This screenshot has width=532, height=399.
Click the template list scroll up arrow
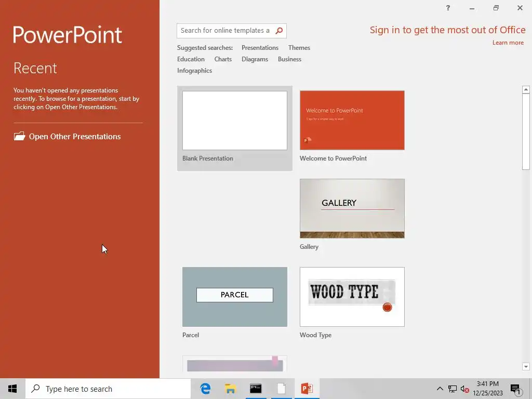[526, 89]
